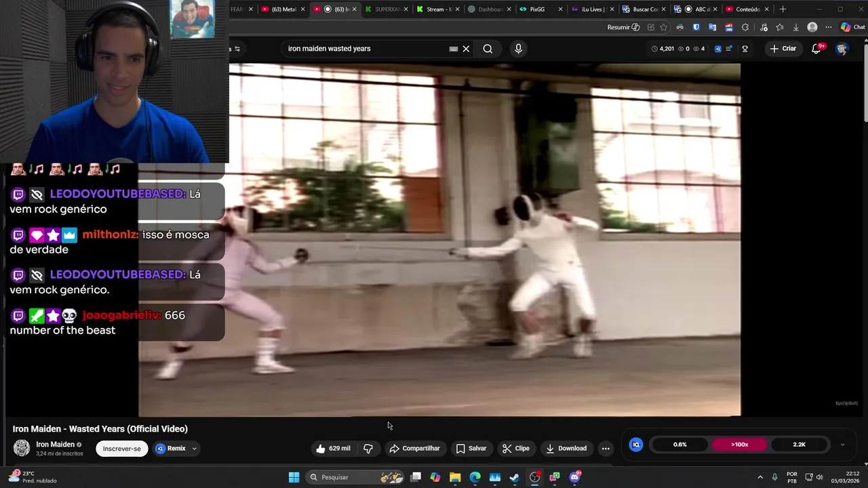This screenshot has height=488, width=868.
Task: Save the video with Salvar button
Action: coord(471,448)
